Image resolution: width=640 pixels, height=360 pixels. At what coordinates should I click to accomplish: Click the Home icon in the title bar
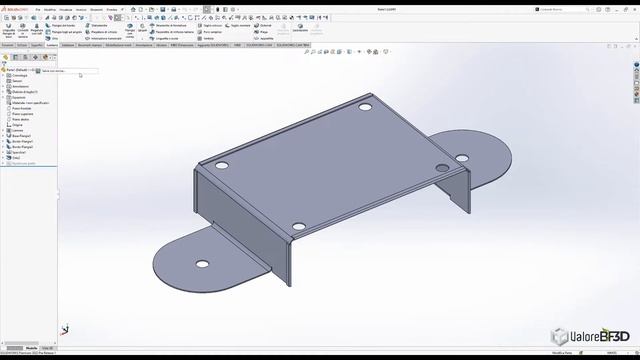(x=133, y=9)
